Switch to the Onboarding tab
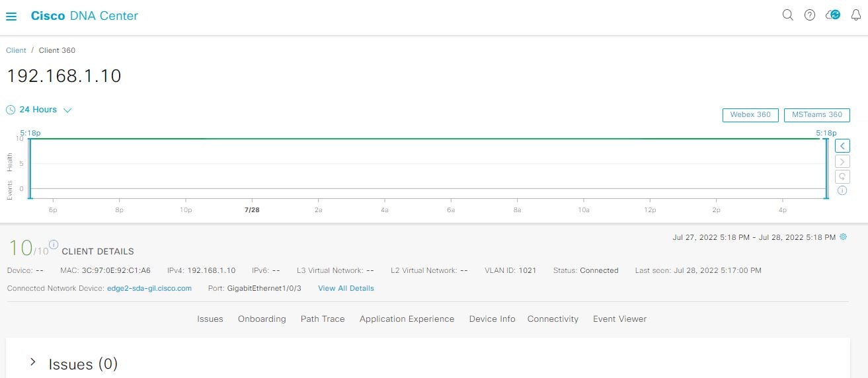This screenshot has width=868, height=378. pos(262,319)
